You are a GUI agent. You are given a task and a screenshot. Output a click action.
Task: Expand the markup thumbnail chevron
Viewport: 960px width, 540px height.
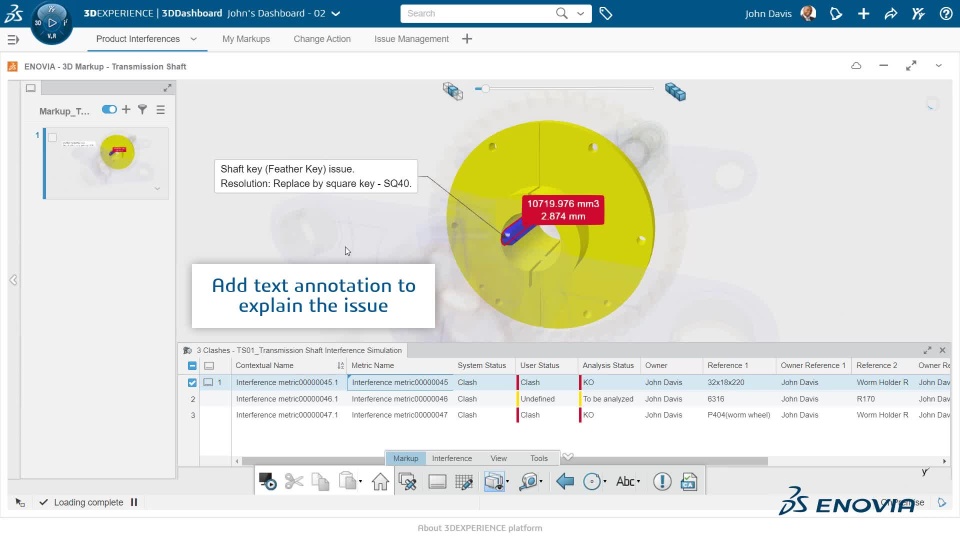157,189
